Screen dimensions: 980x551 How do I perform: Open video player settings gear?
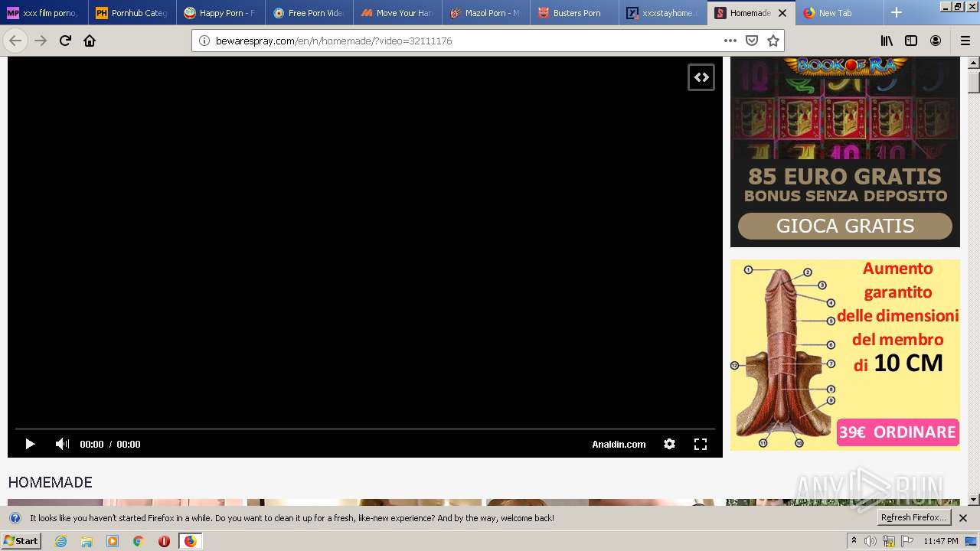(x=669, y=444)
